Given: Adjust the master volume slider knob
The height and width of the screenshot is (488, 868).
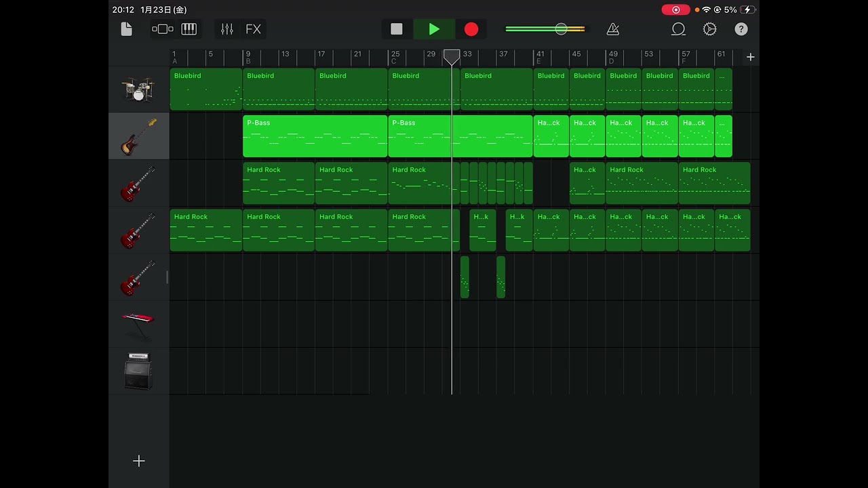Looking at the screenshot, I should click(561, 29).
